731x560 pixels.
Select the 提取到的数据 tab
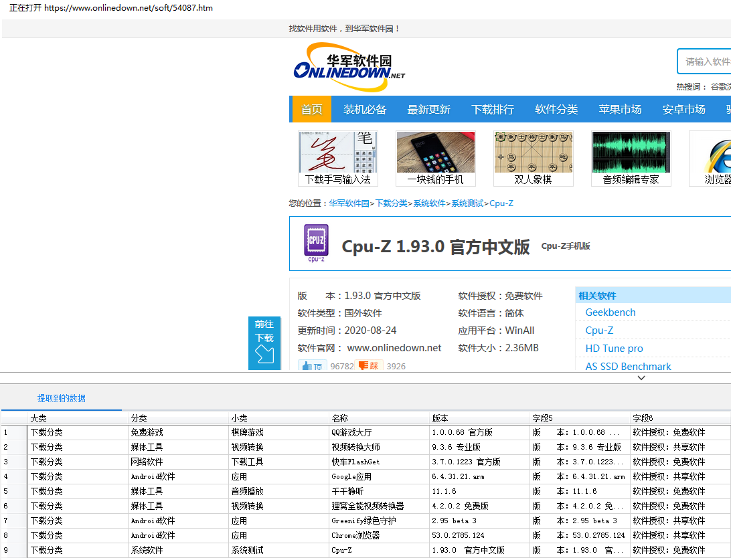coord(62,398)
